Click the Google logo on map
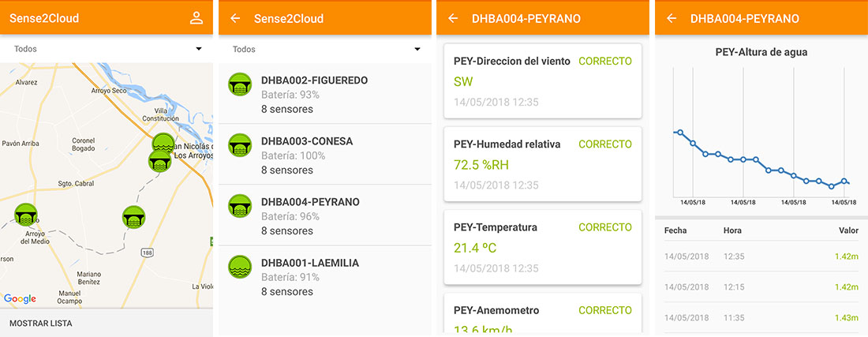This screenshot has height=337, width=868. tap(20, 299)
